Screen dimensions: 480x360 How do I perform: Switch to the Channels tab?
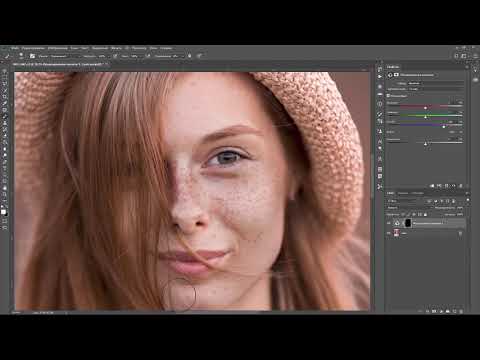[403, 193]
